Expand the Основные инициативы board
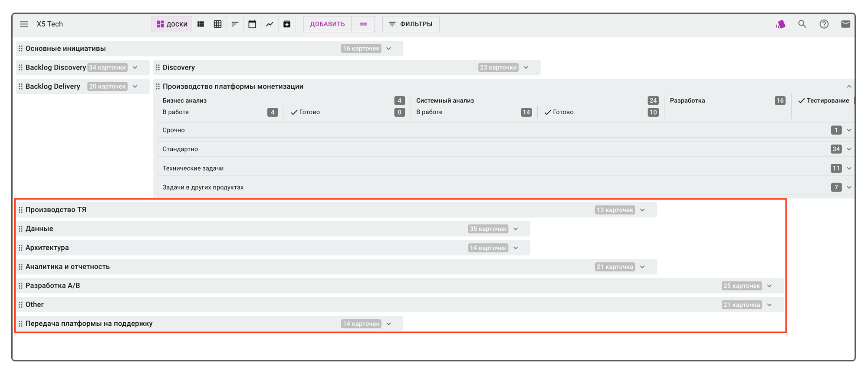 389,49
